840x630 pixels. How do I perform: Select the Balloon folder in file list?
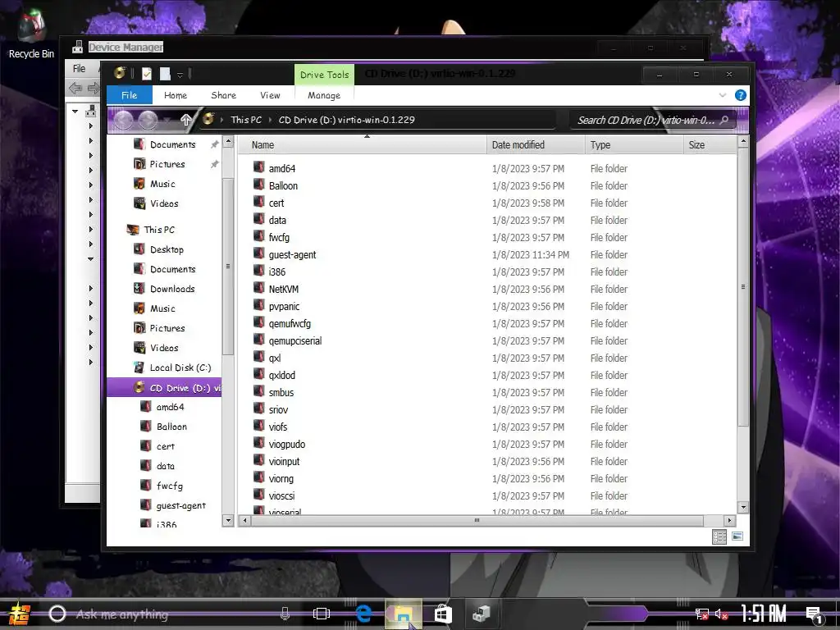283,186
